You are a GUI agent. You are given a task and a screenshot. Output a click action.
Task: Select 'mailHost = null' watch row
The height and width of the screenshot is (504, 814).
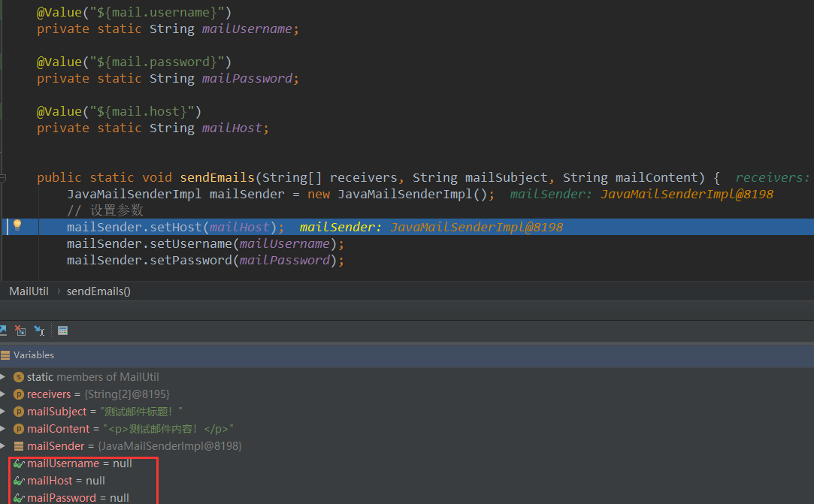click(x=66, y=481)
